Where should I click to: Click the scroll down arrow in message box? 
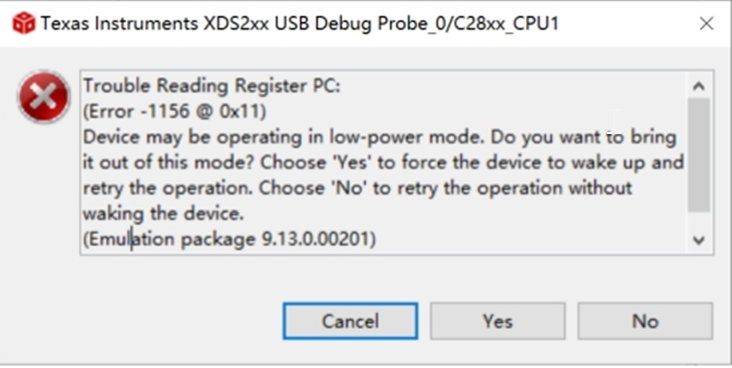pyautogui.click(x=698, y=240)
